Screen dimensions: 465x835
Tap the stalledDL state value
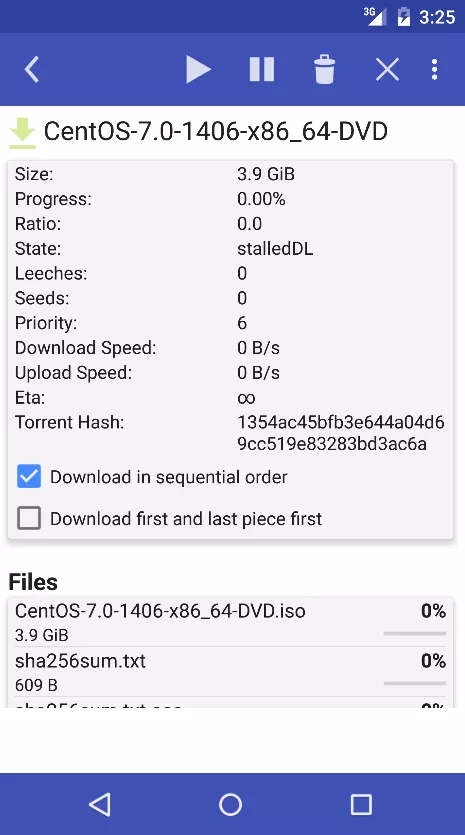point(275,249)
